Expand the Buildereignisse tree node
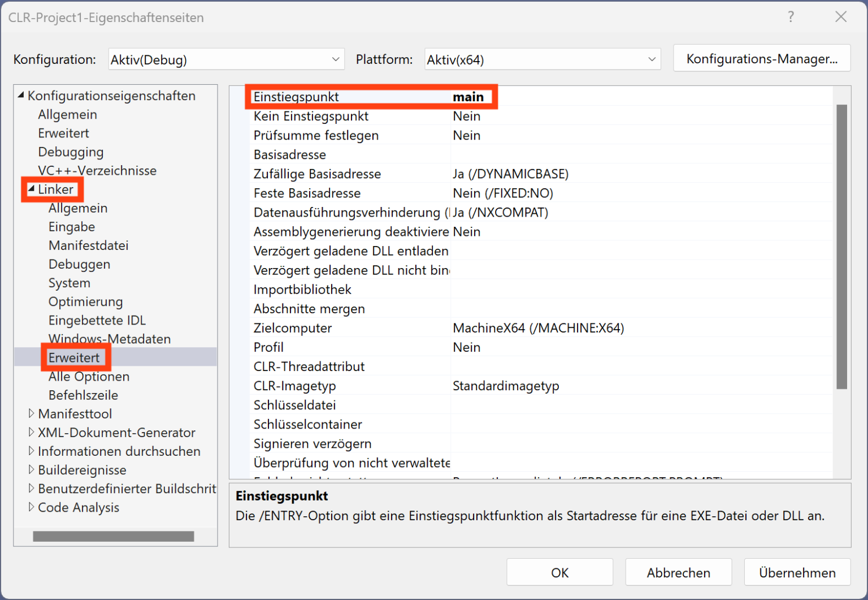868x600 pixels. tap(32, 470)
